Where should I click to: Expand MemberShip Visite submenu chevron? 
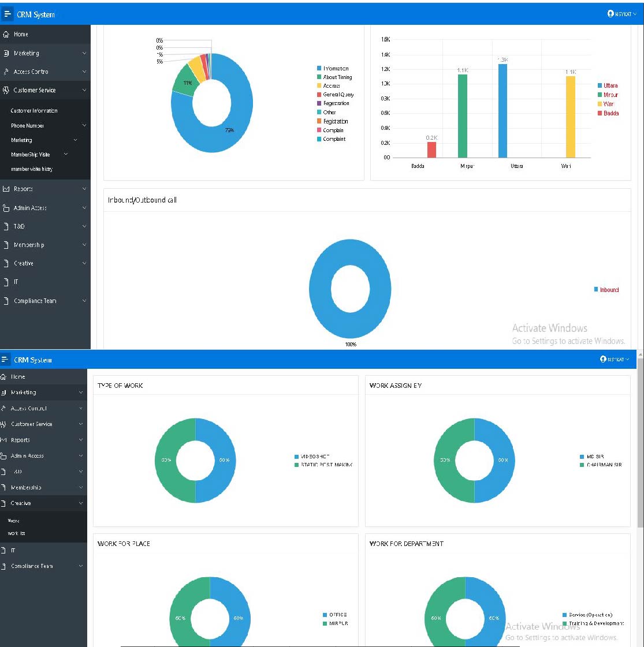66,154
